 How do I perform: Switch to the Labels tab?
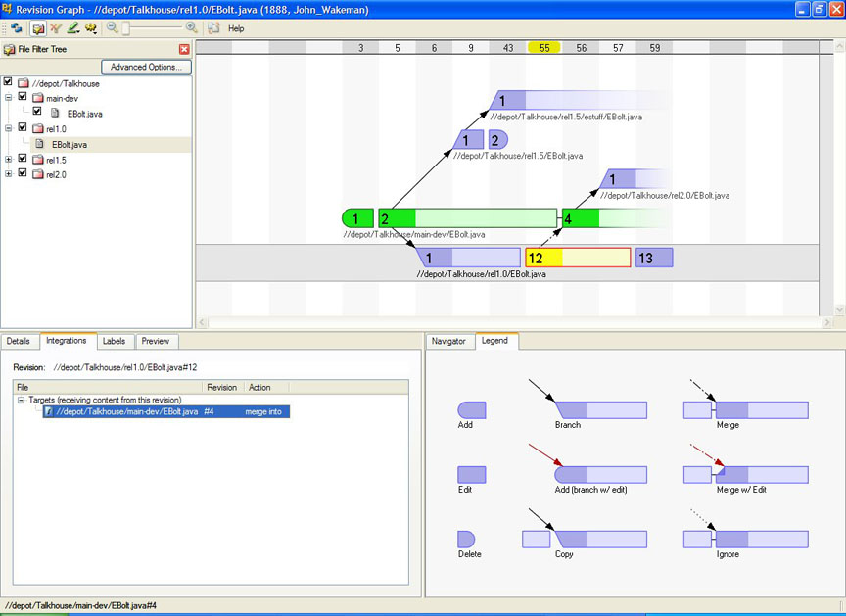coord(114,341)
